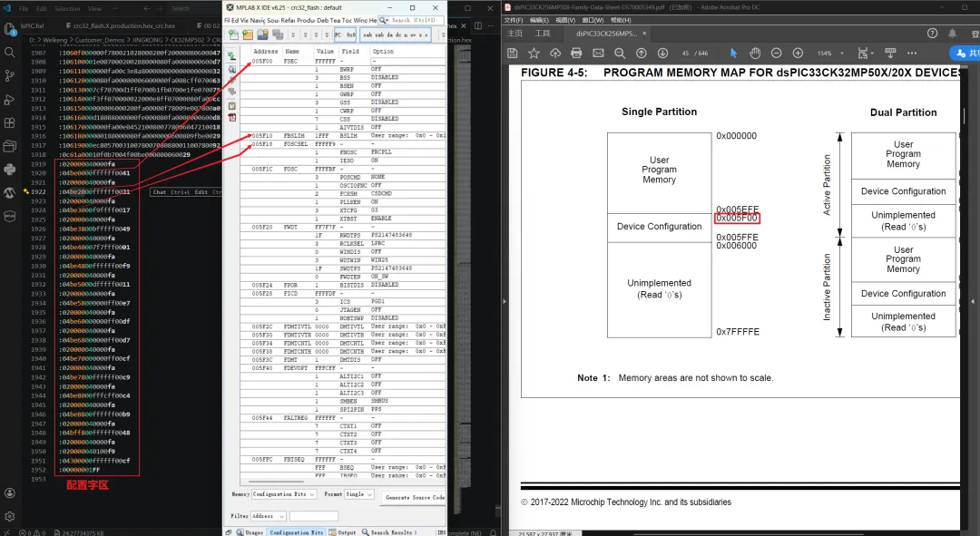Click the MPLAB filter text input field
Viewport: 980px width, 536px height.
(x=313, y=516)
